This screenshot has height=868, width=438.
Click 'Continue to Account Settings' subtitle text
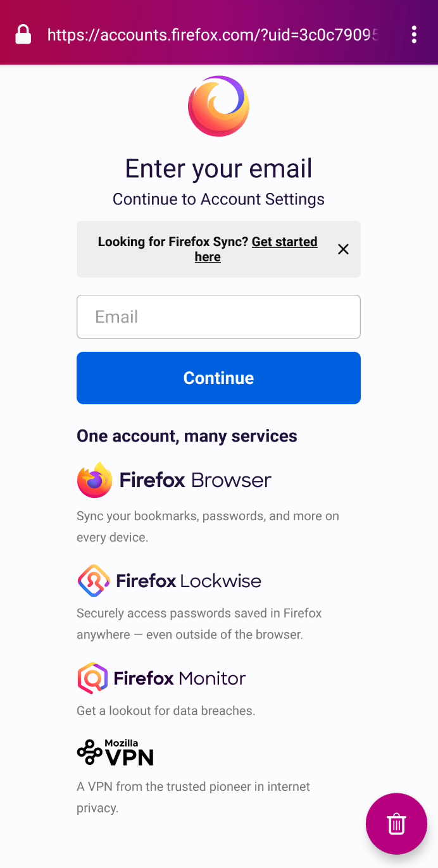218,199
